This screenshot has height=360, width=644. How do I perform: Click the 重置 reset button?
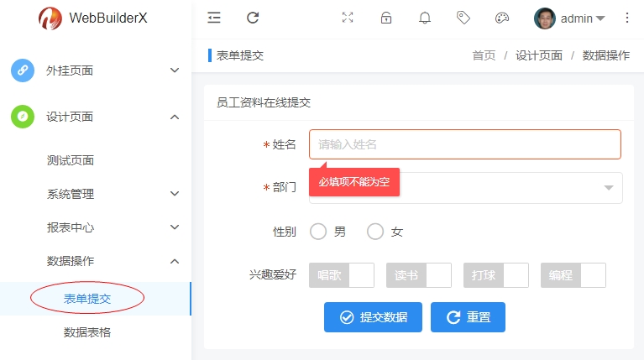click(468, 317)
